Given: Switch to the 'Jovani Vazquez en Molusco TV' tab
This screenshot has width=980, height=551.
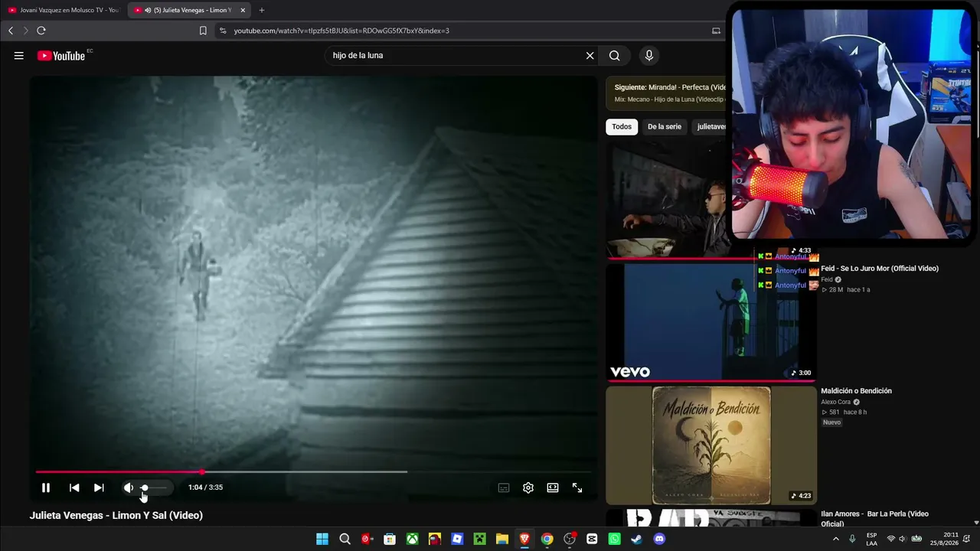Looking at the screenshot, I should click(64, 10).
